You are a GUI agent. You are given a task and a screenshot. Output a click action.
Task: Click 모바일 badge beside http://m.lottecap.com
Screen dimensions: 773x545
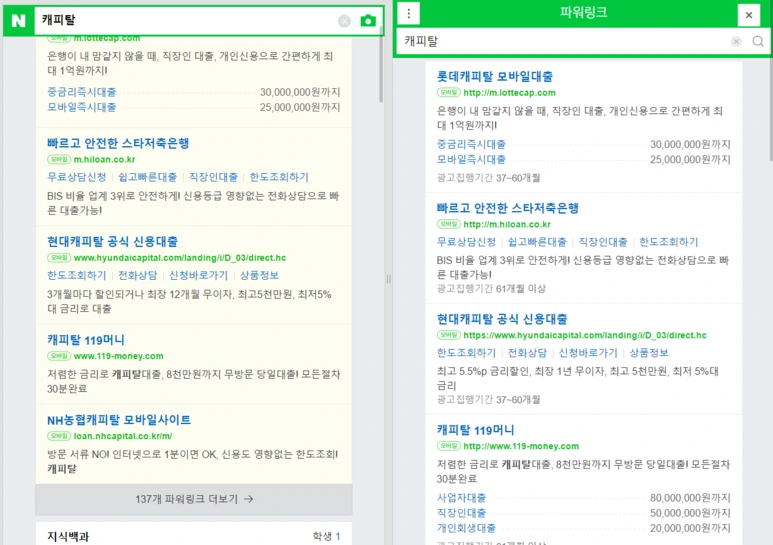449,92
